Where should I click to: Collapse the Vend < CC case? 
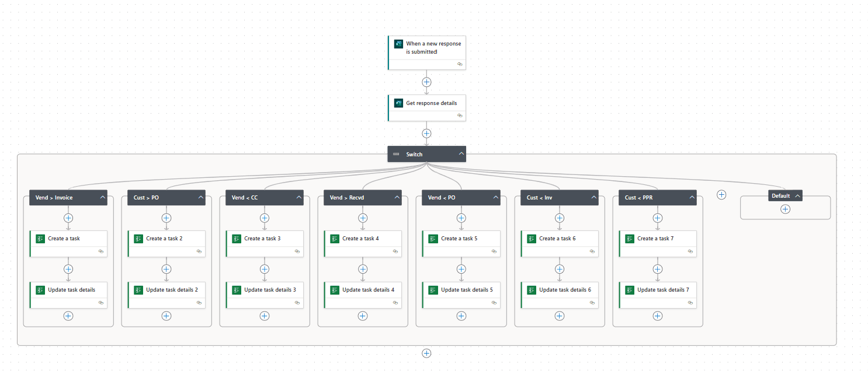[299, 198]
